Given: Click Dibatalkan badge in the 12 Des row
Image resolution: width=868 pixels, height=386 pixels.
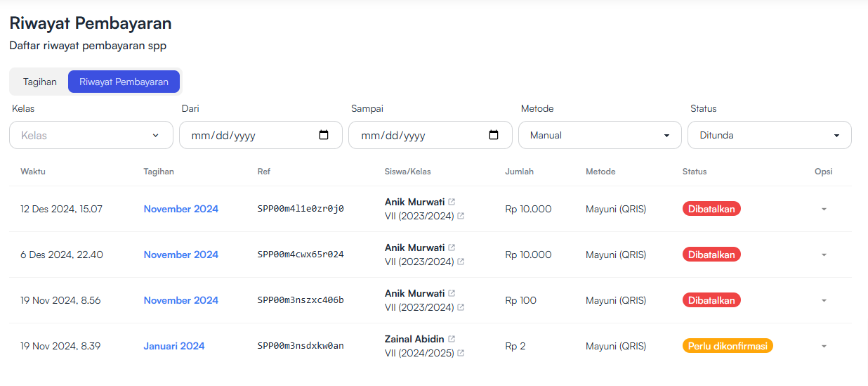Looking at the screenshot, I should coord(711,209).
